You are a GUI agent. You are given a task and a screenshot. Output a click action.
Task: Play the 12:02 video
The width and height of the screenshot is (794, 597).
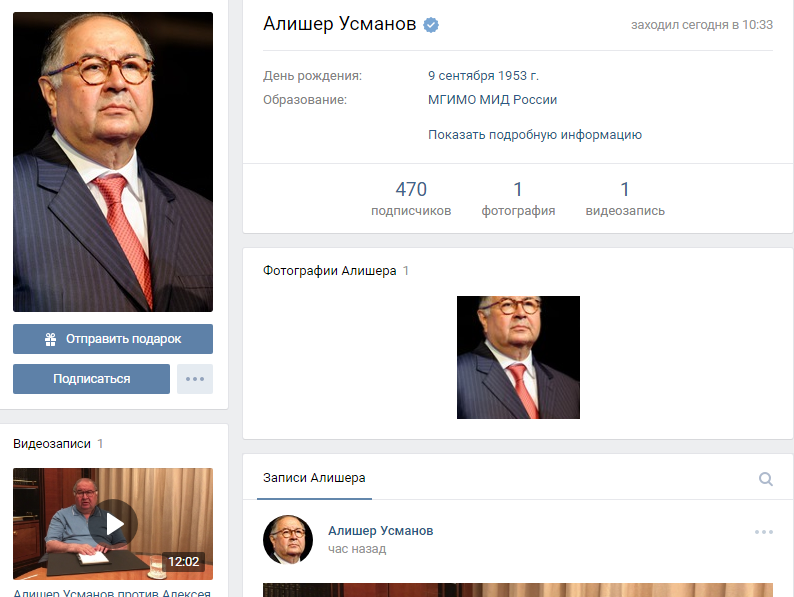pos(113,524)
